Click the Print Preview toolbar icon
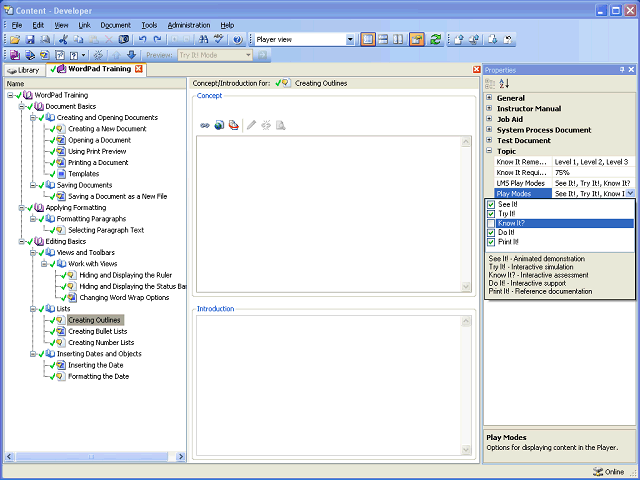Screen dimensions: 640x480 pyautogui.click(x=45, y=40)
